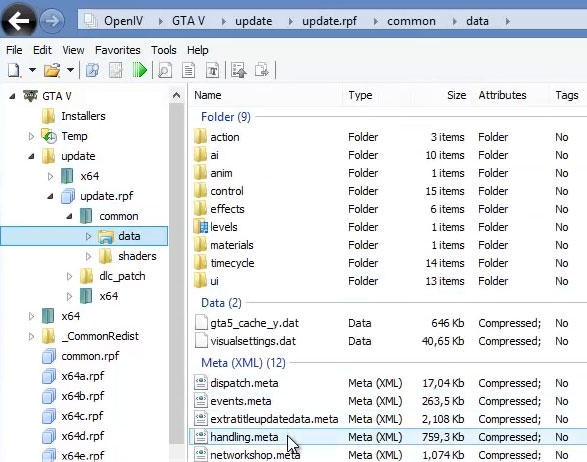
Task: Click the New file toolbar icon
Action: [14, 70]
